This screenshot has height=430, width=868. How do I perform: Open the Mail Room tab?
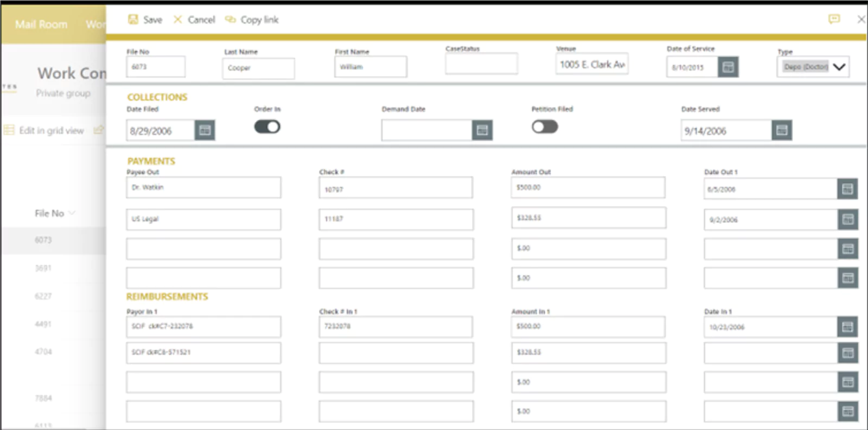(41, 24)
